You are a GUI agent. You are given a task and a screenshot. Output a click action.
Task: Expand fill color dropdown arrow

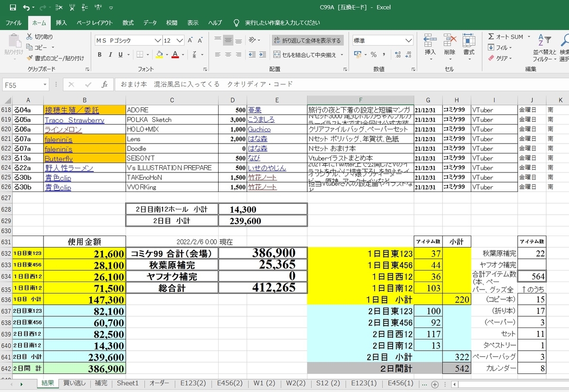tap(167, 55)
